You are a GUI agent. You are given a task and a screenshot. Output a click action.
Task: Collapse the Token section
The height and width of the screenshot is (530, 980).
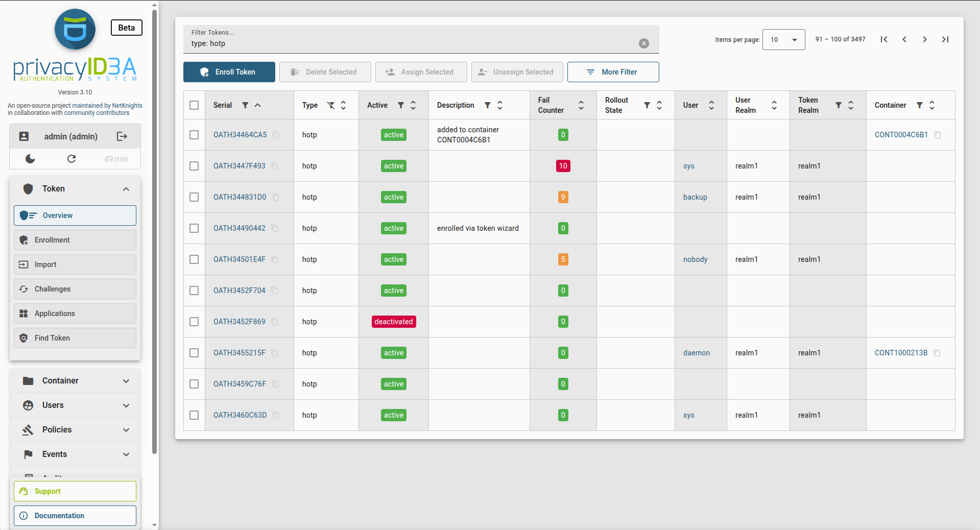click(x=126, y=189)
